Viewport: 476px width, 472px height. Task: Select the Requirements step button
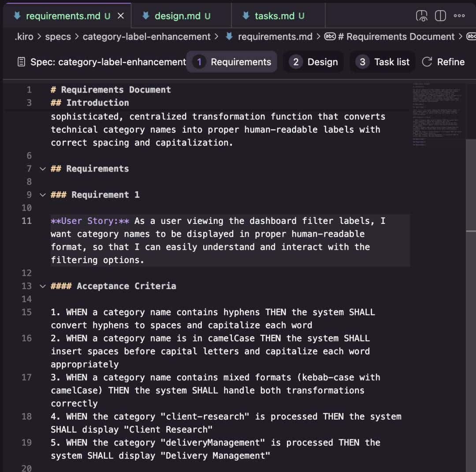(x=232, y=62)
